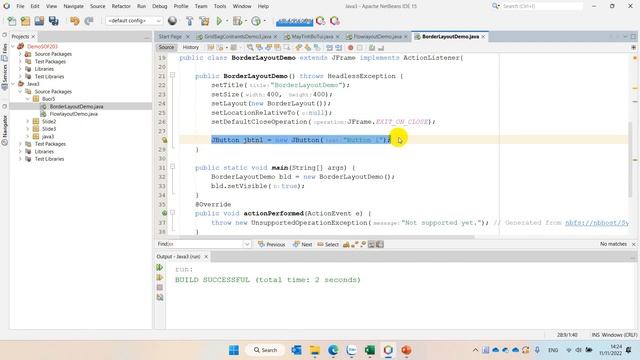Open the Tools menu
The image size is (640, 360).
tap(220, 6)
